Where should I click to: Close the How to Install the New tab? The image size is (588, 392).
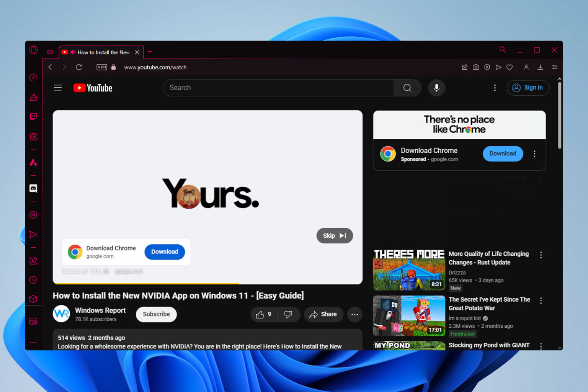click(x=137, y=52)
